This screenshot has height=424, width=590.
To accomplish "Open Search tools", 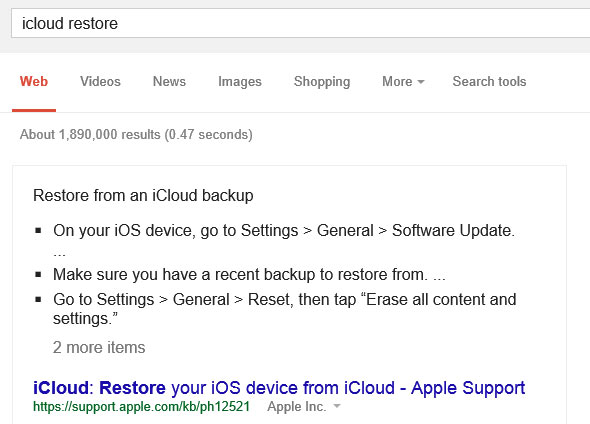I will 489,82.
